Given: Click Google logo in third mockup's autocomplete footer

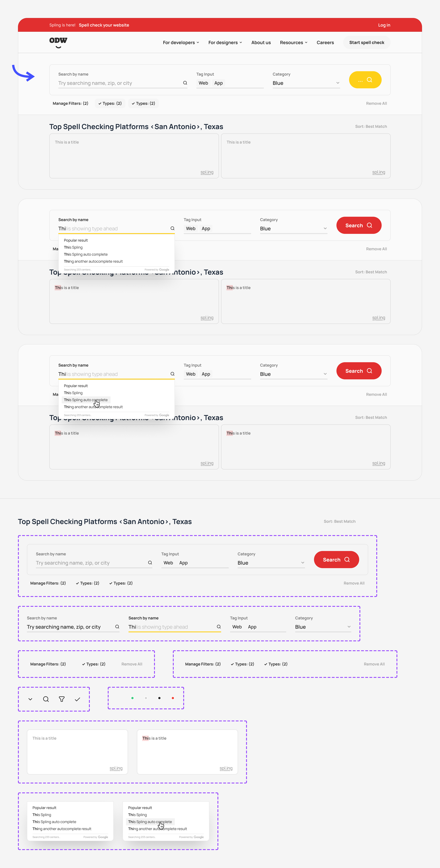Looking at the screenshot, I should tap(164, 415).
